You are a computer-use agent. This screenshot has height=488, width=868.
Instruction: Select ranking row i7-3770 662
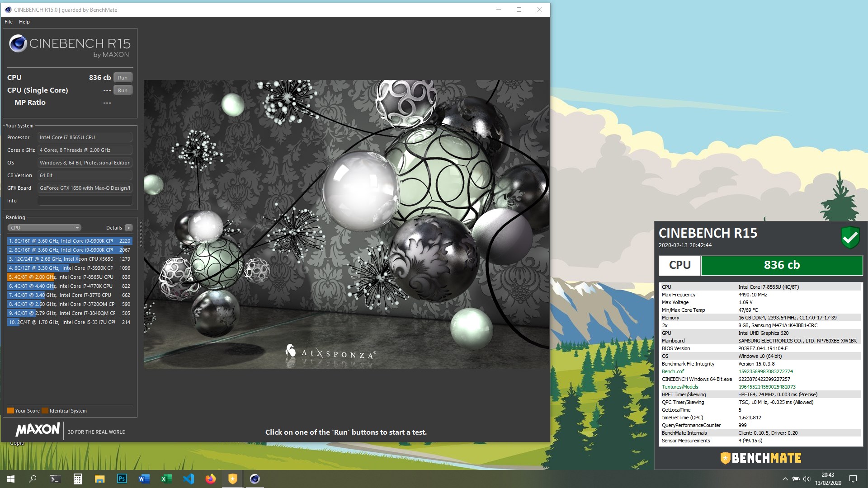click(70, 295)
